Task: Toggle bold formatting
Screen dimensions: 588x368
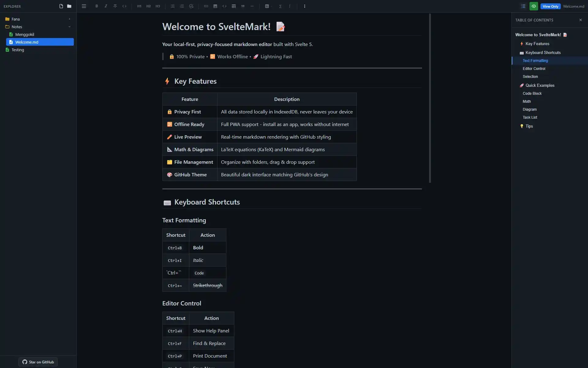Action: (96, 6)
